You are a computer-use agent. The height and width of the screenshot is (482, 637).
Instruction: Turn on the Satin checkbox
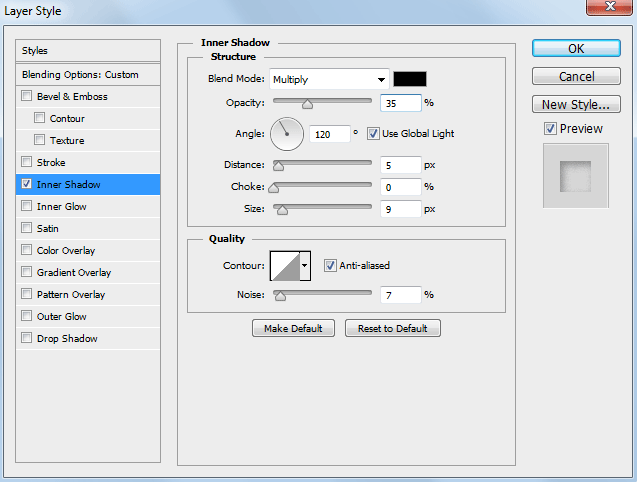coord(26,228)
